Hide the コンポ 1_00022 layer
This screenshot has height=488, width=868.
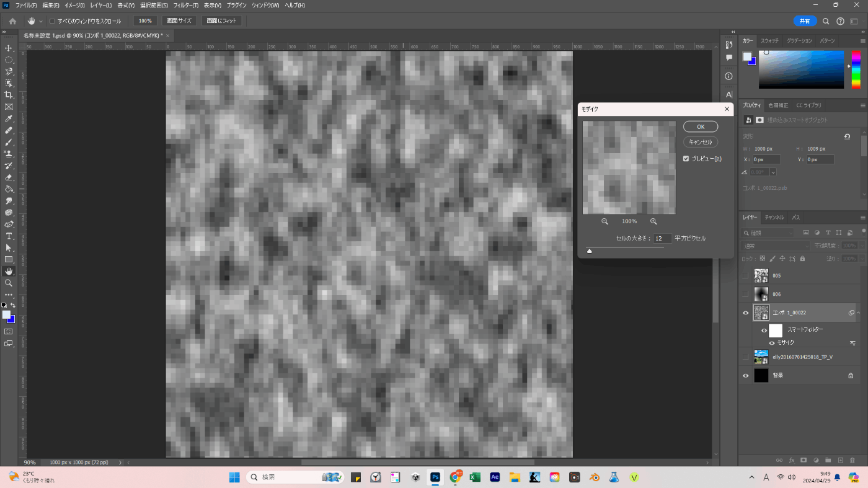click(745, 313)
